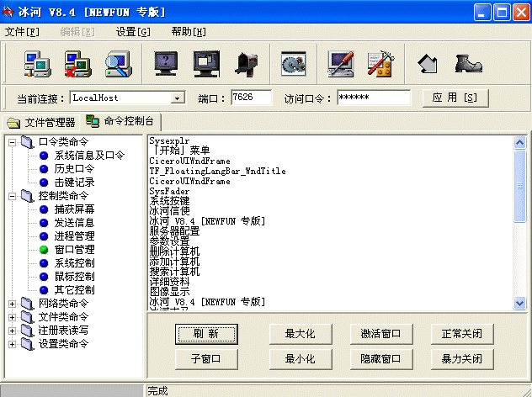532x397 pixels.
Task: Select 搜索计算机 in the window list
Action: pyautogui.click(x=174, y=272)
